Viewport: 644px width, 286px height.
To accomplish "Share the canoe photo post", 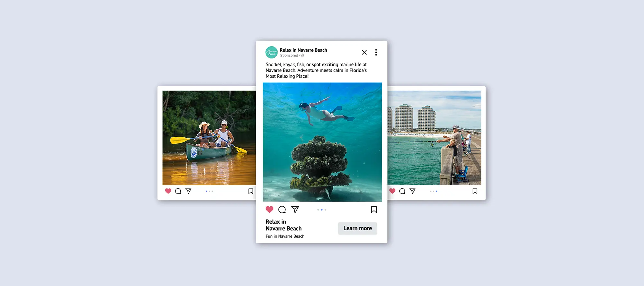I will pyautogui.click(x=188, y=191).
